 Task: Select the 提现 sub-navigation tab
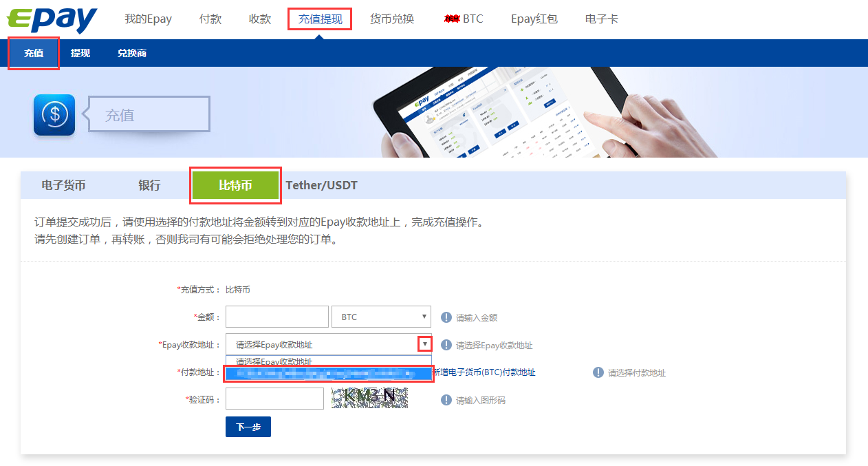point(80,53)
